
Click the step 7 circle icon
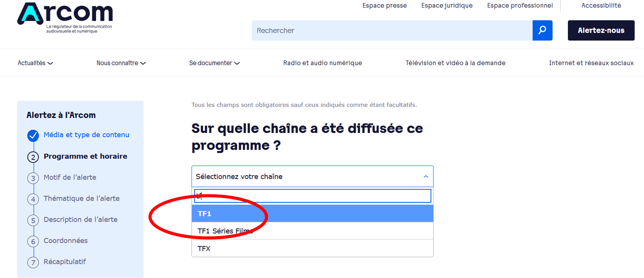click(x=33, y=262)
